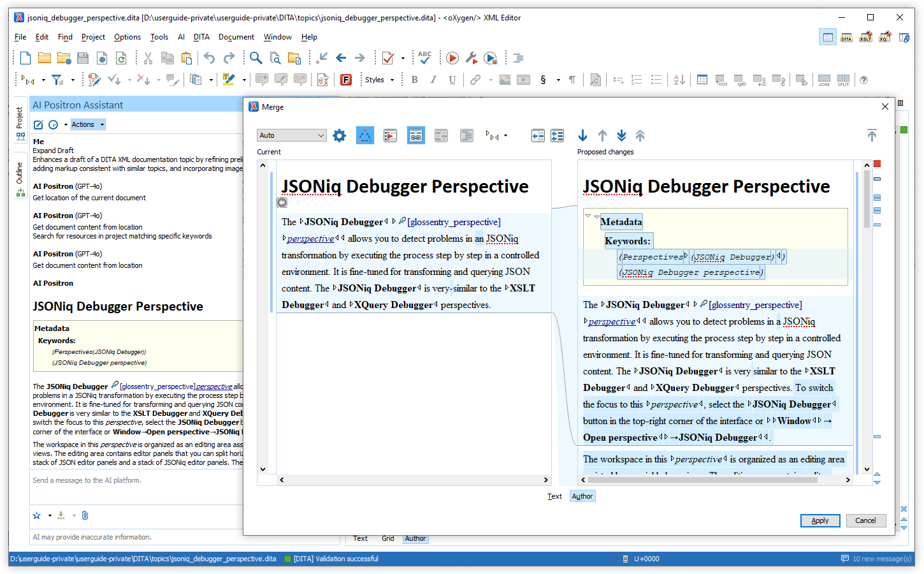The height and width of the screenshot is (574, 924).
Task: Toggle Bold formatting button
Action: [x=414, y=80]
